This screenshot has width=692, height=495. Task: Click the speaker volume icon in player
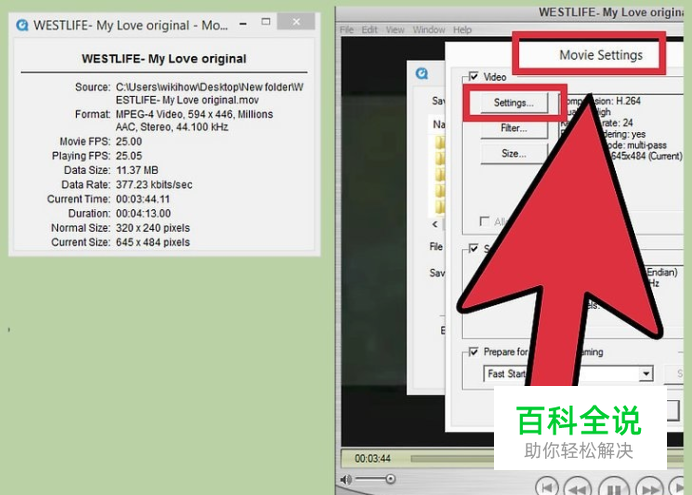click(x=346, y=479)
